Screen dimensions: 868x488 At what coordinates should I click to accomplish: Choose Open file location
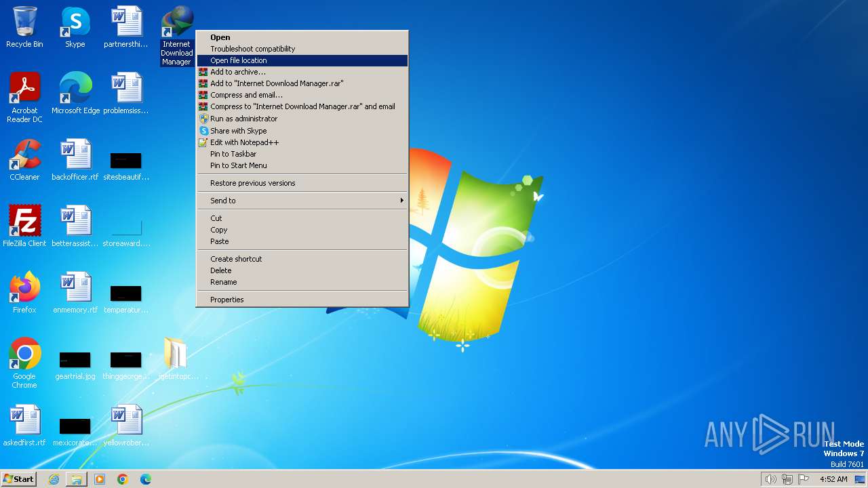point(302,60)
